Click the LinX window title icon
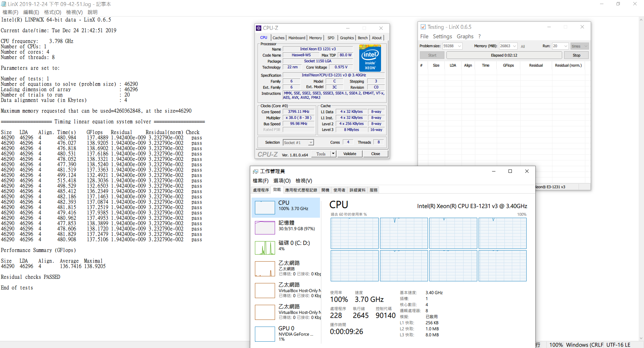644x348 pixels. (423, 27)
